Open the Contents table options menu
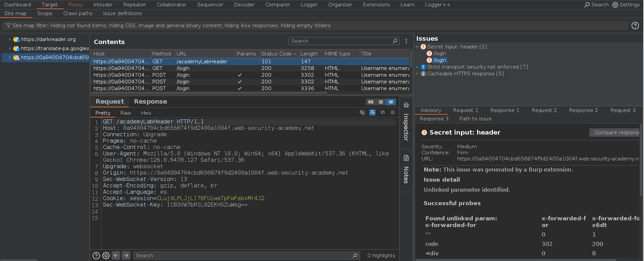Viewport: 644px width, 261px height. click(406, 41)
